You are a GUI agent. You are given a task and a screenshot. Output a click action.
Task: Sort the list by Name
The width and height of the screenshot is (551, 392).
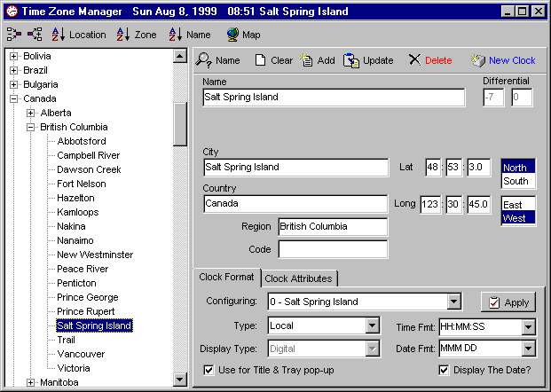(190, 35)
